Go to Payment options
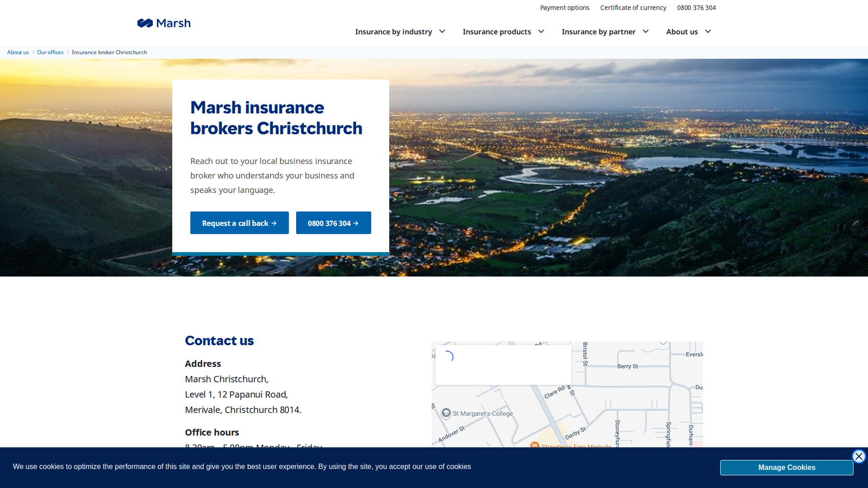This screenshot has width=868, height=488. (x=565, y=8)
